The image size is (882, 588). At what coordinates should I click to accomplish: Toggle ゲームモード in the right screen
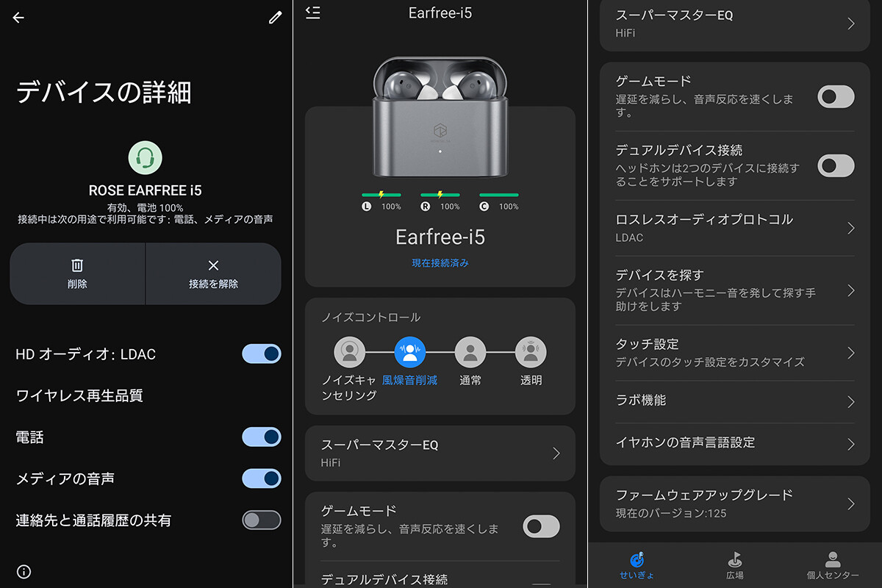(836, 96)
